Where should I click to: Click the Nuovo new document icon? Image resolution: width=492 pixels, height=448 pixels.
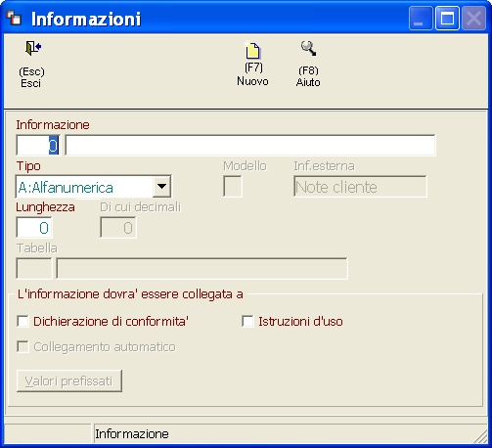252,50
